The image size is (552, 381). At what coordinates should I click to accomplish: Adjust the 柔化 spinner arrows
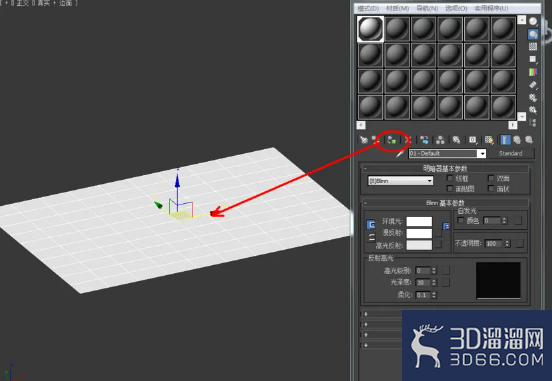tap(434, 295)
